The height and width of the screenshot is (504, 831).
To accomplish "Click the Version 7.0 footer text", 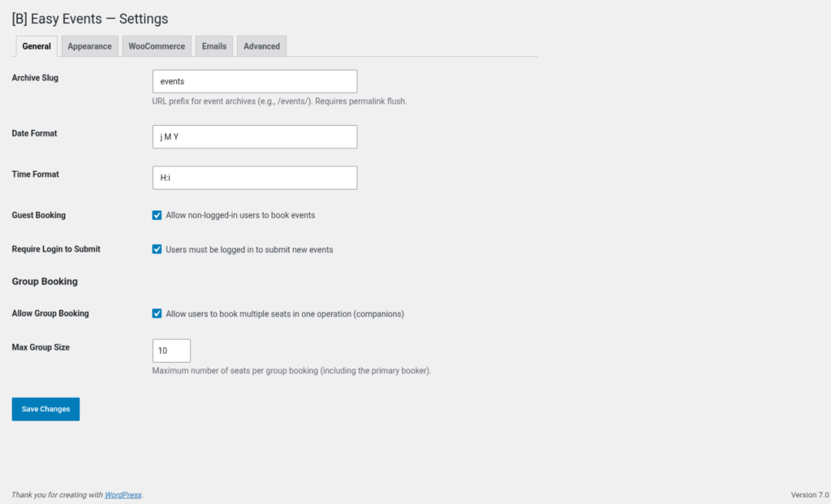I will (810, 495).
